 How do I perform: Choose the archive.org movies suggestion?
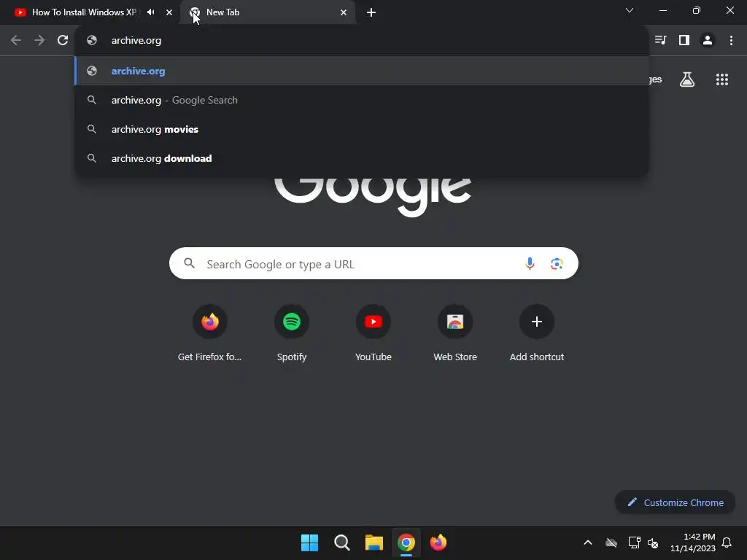pos(362,129)
